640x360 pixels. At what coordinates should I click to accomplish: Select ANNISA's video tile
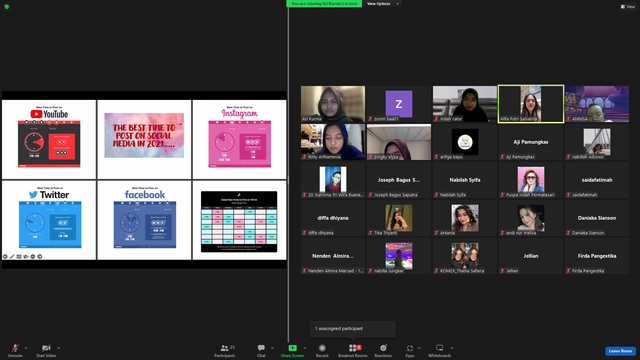point(597,104)
